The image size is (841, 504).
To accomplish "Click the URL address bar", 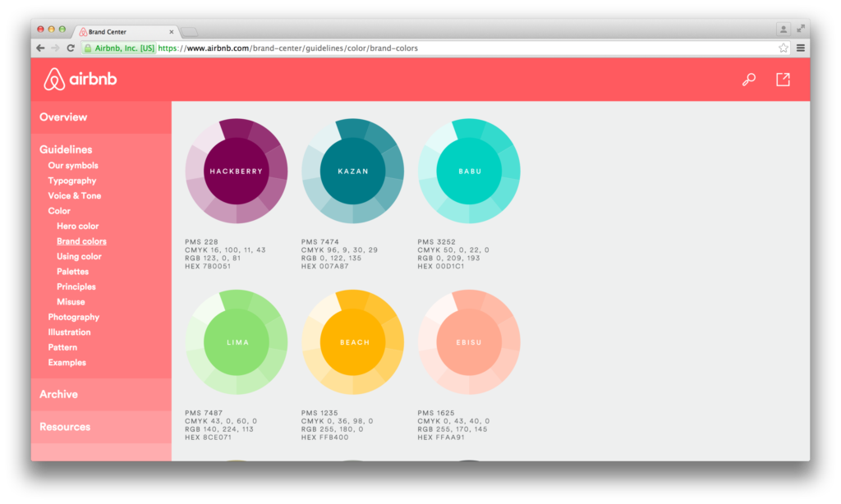I will [460, 48].
